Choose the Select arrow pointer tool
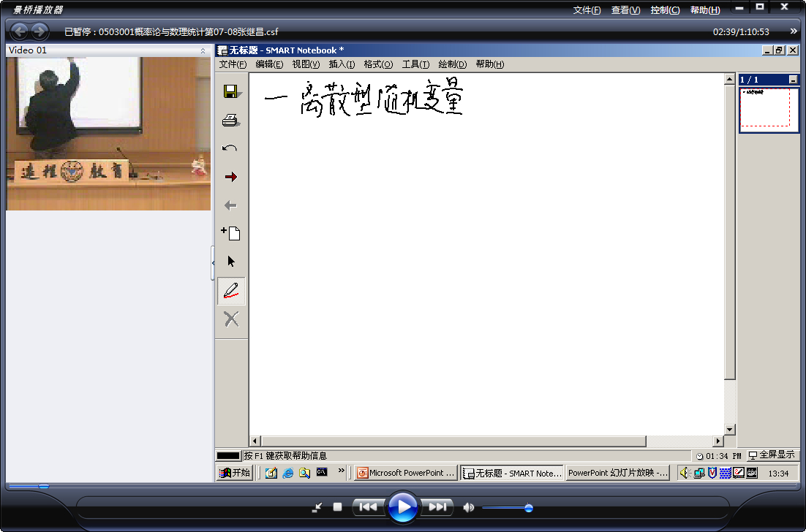 [231, 262]
